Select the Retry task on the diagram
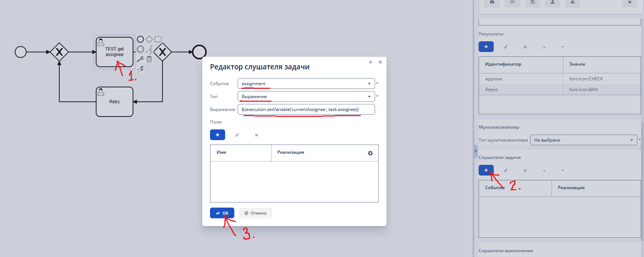 coord(115,102)
